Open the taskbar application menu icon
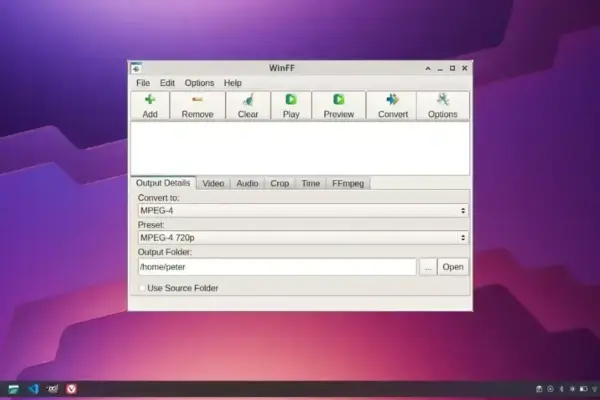The width and height of the screenshot is (600, 400). pos(14,389)
